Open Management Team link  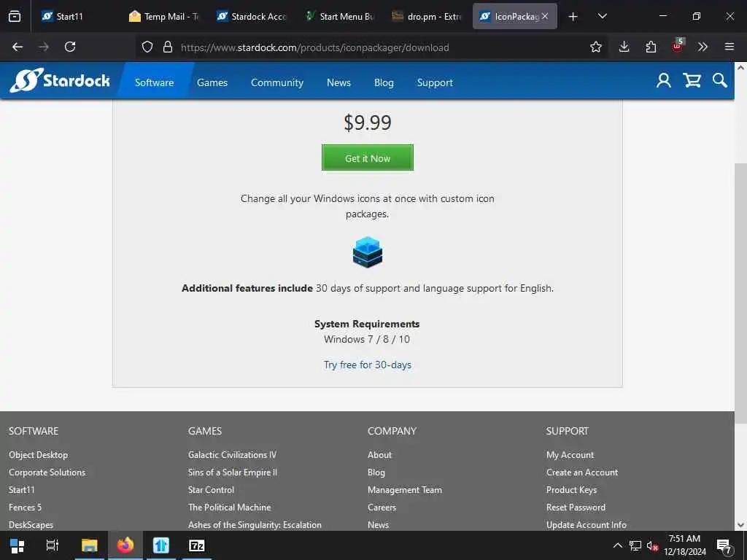404,489
